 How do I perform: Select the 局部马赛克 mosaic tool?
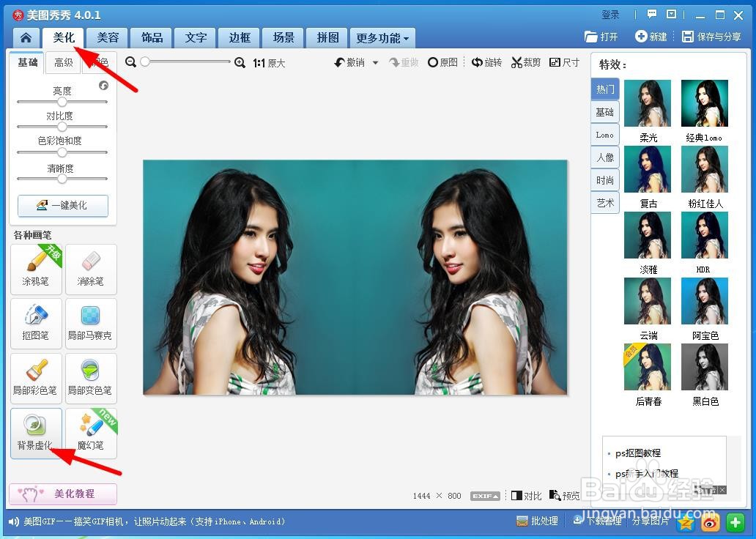(x=91, y=324)
